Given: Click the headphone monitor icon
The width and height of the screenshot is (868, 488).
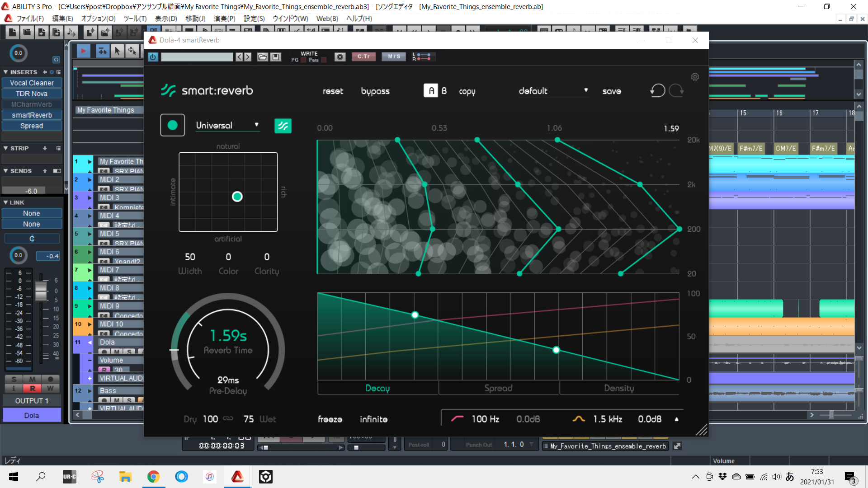Looking at the screenshot, I should 56,60.
